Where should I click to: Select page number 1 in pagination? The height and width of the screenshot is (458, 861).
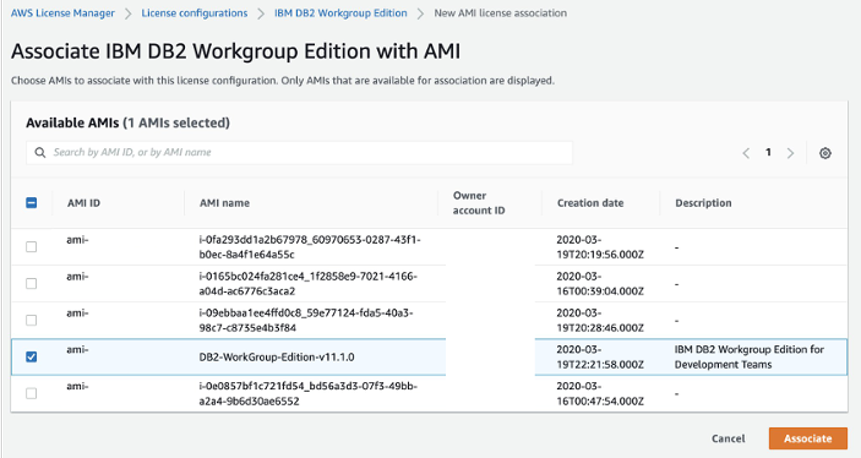pos(768,153)
